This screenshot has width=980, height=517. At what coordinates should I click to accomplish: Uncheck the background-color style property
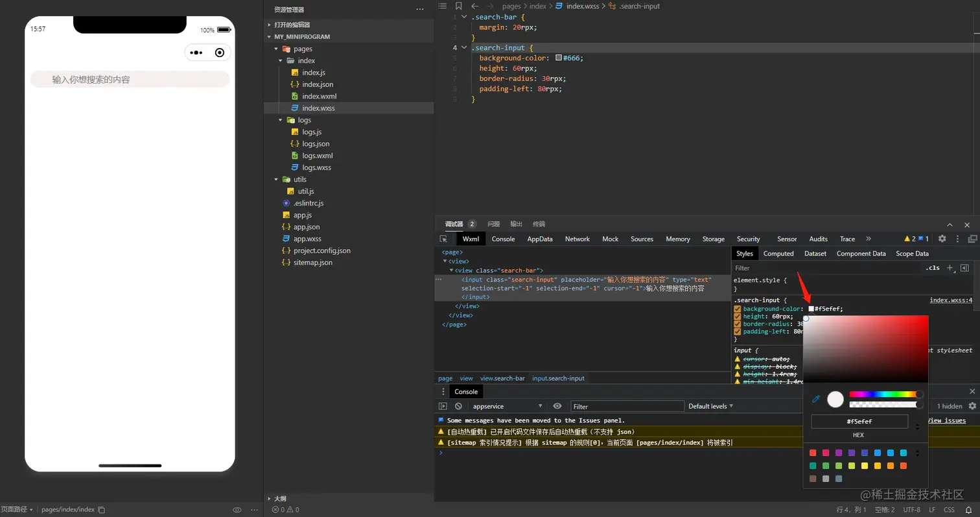tap(738, 309)
